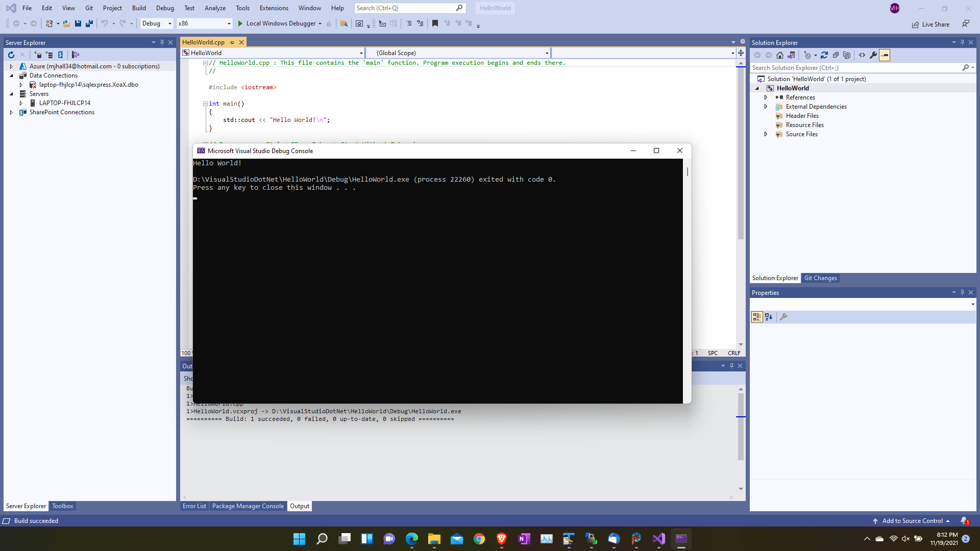Open the Package Manager Console tab
This screenshot has height=551, width=980.
pos(248,506)
